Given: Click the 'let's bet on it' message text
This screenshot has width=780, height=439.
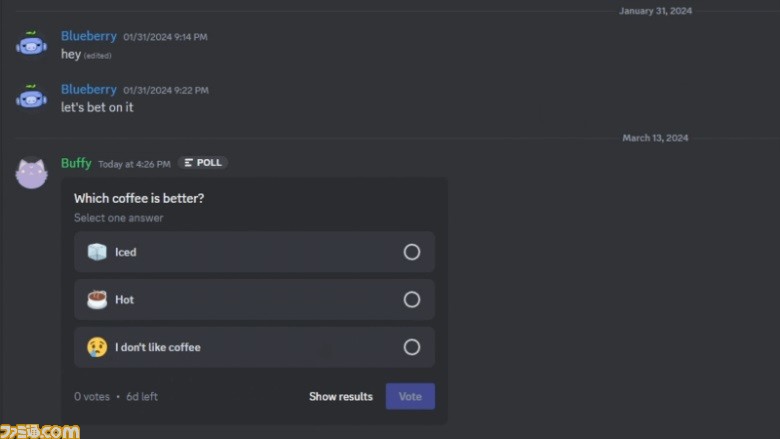Looking at the screenshot, I should tap(98, 107).
